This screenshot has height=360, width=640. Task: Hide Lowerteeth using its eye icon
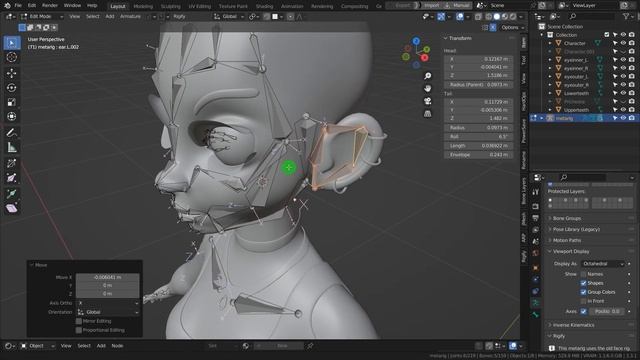tap(623, 93)
